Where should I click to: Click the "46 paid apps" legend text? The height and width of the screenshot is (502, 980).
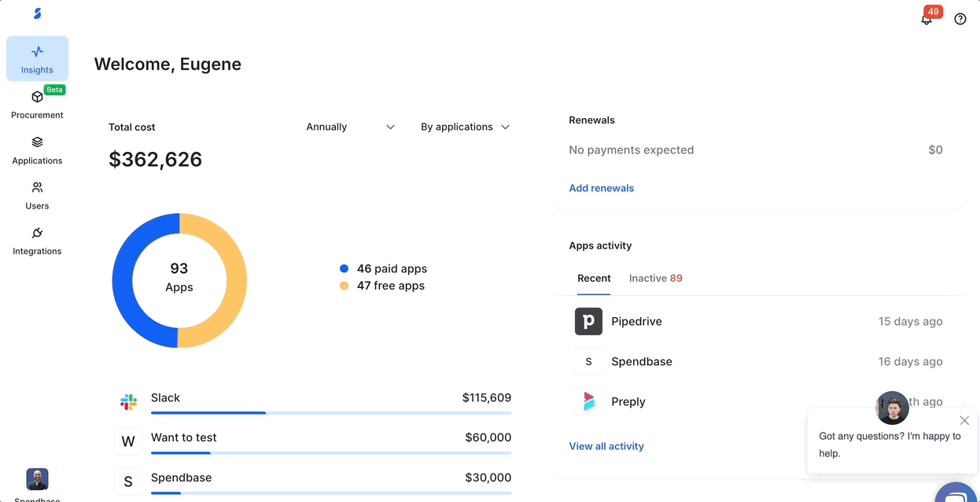[392, 268]
